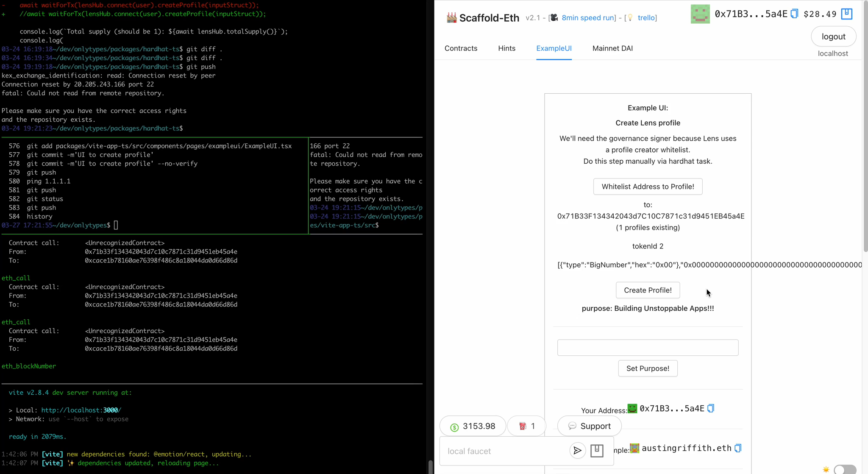The image size is (868, 474).
Task: Open the local faucet wallet icon
Action: (x=597, y=450)
